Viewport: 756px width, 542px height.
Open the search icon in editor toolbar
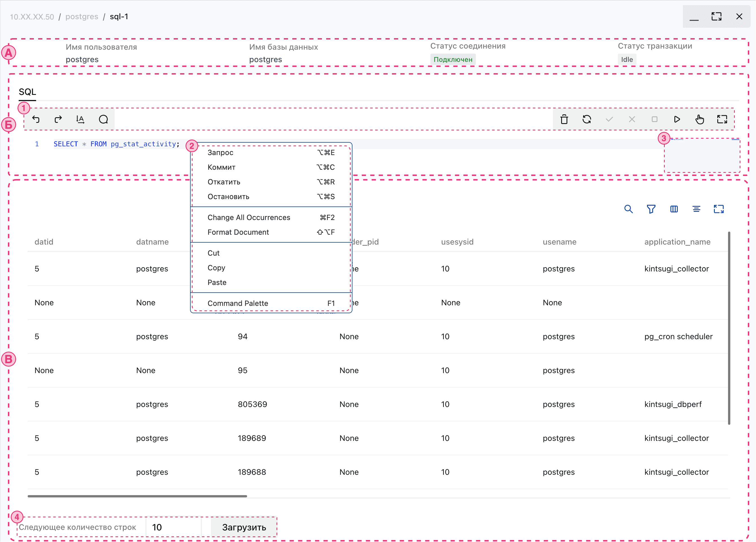pyautogui.click(x=103, y=119)
